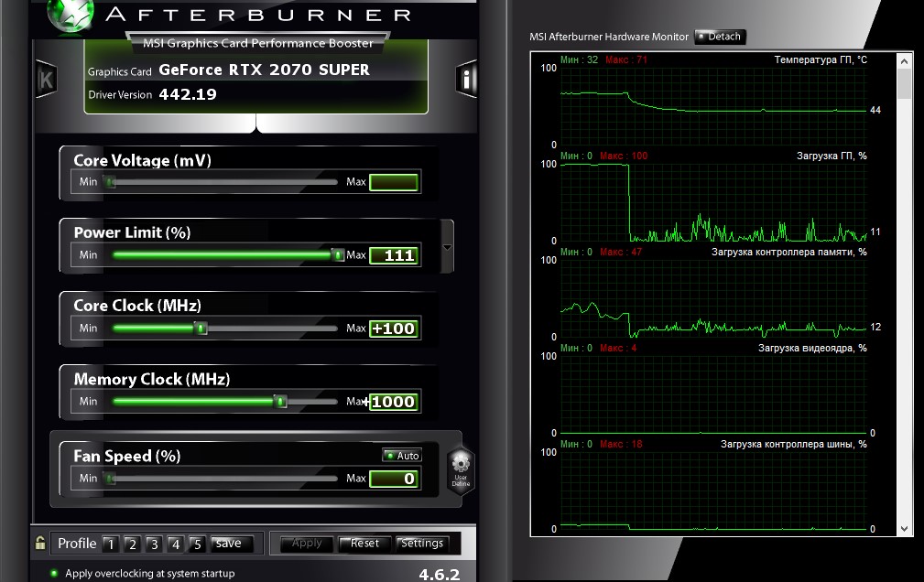This screenshot has height=582, width=924.
Task: Select Profile 2 slot
Action: [132, 544]
